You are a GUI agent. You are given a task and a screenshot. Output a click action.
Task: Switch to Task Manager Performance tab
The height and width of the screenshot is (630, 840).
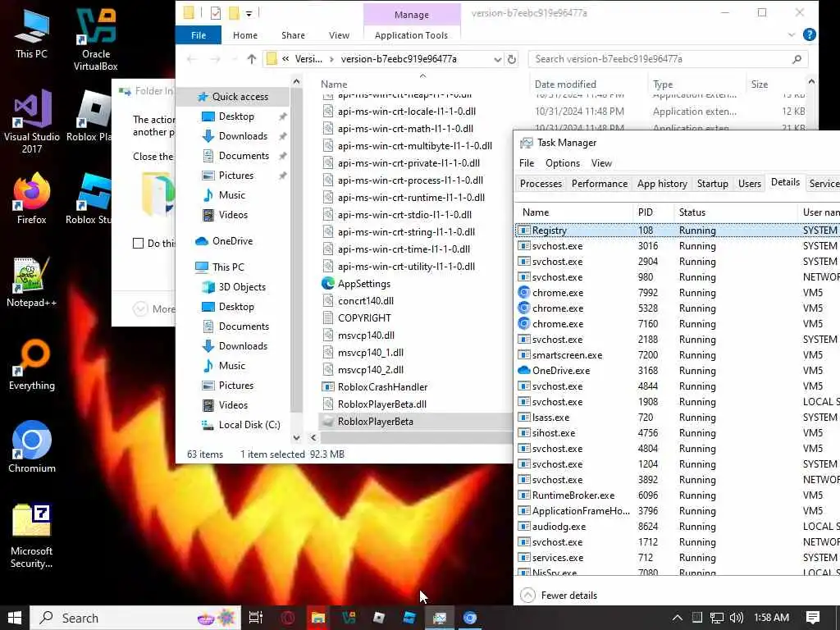coord(600,184)
